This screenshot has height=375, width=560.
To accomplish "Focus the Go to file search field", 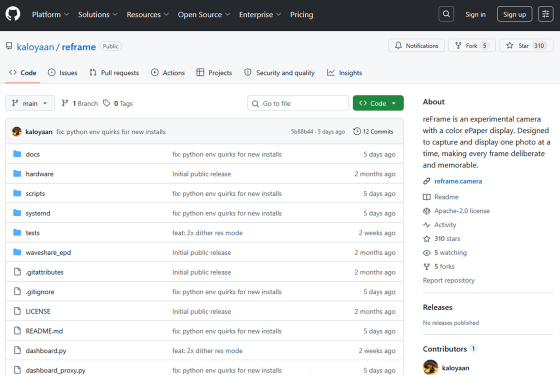I will [x=298, y=103].
